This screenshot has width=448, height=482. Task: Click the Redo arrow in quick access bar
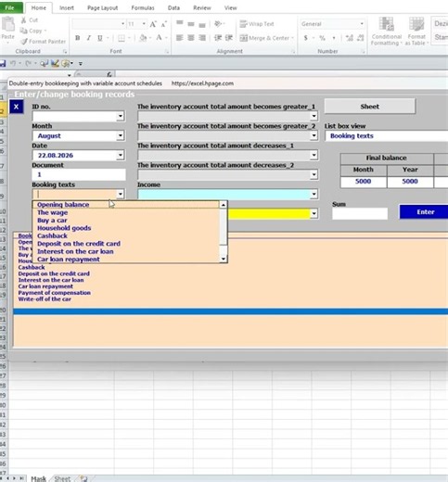28,63
